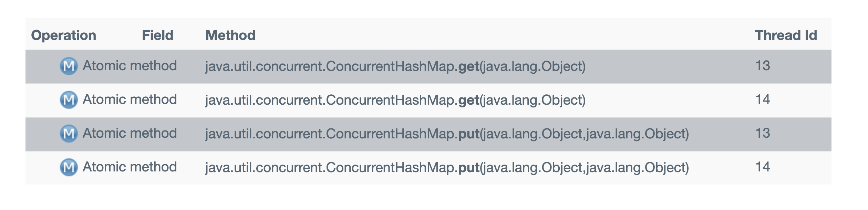
Task: Select 'Atomic method' label in first row
Action: (x=130, y=66)
